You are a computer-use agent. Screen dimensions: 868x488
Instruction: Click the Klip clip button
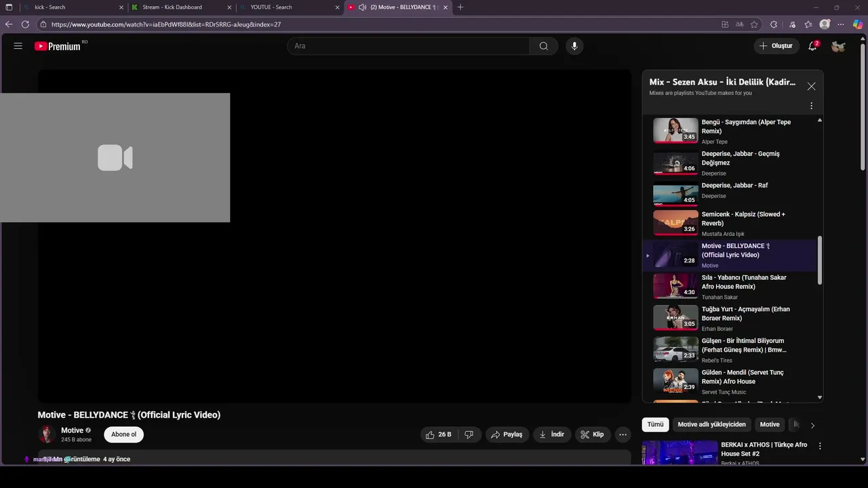click(x=592, y=434)
